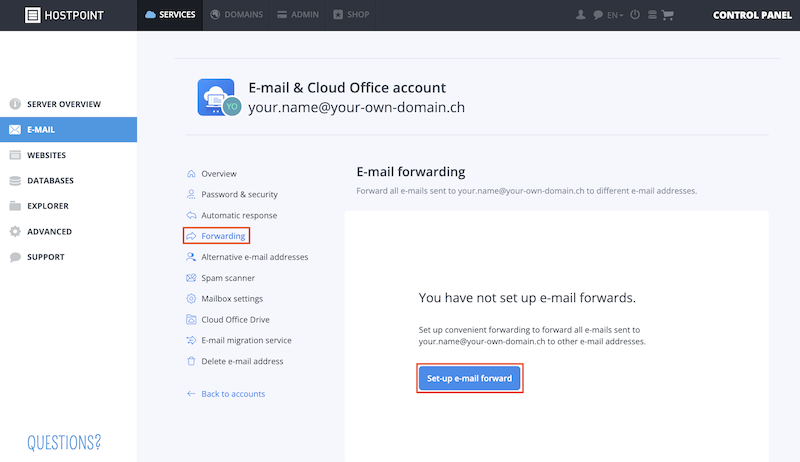Click the E-mail migration service icon
This screenshot has width=800, height=462.
click(191, 340)
